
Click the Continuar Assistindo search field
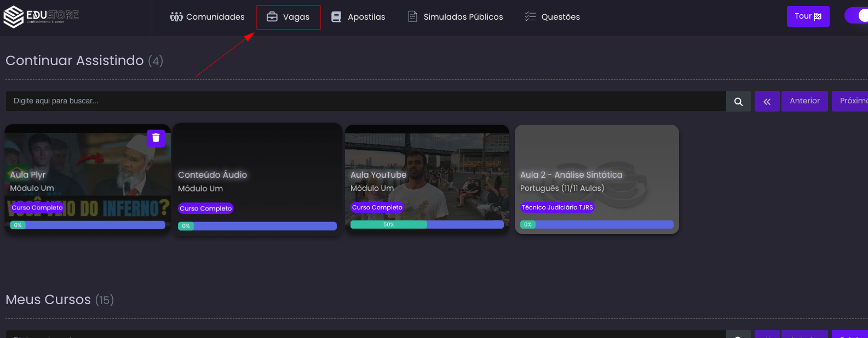tap(366, 101)
